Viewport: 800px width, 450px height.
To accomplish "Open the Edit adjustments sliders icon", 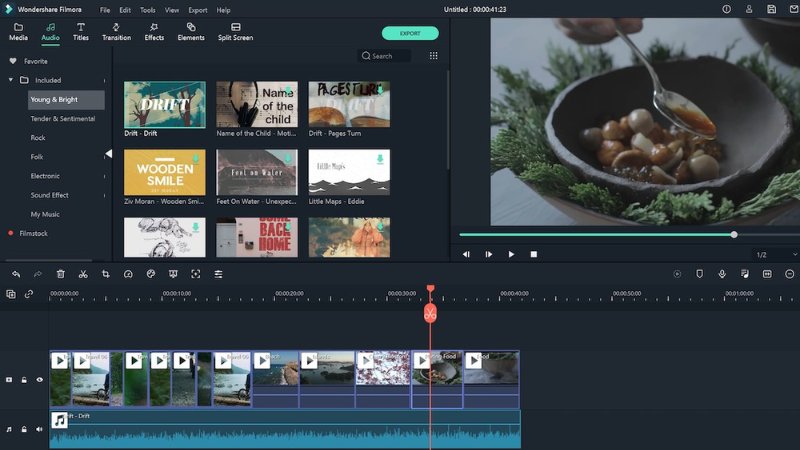I will [218, 274].
